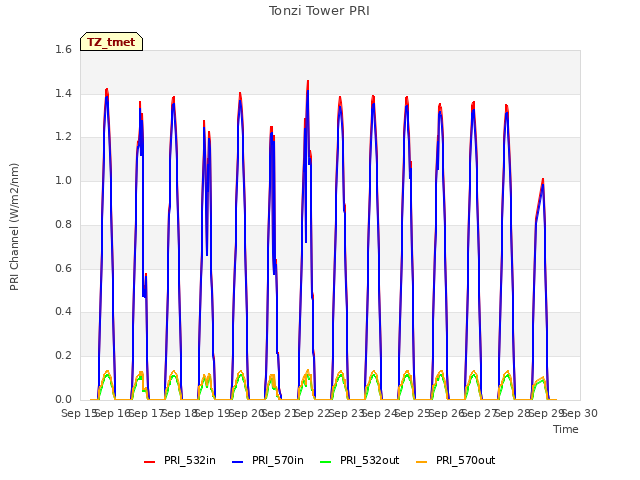The image size is (640, 480).
Task: Click the Sep 15 x-axis tick label
Action: coord(78,413)
